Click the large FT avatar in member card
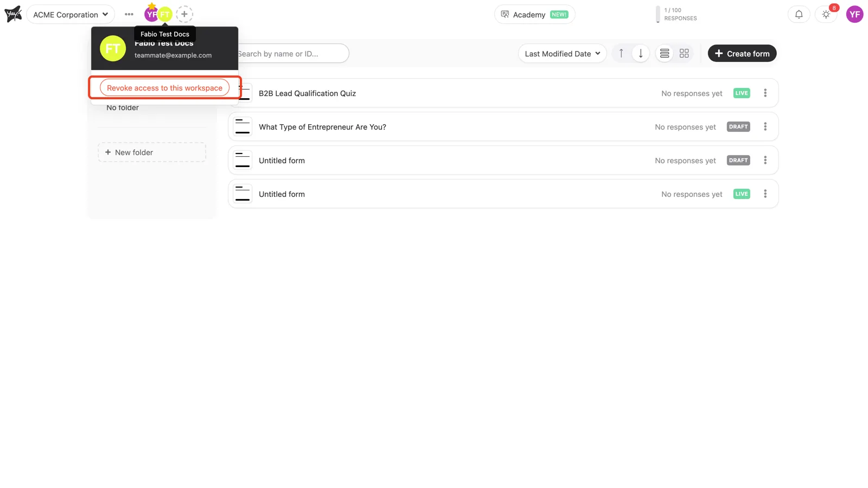Screen dimensions: 868x488 pyautogui.click(x=113, y=49)
